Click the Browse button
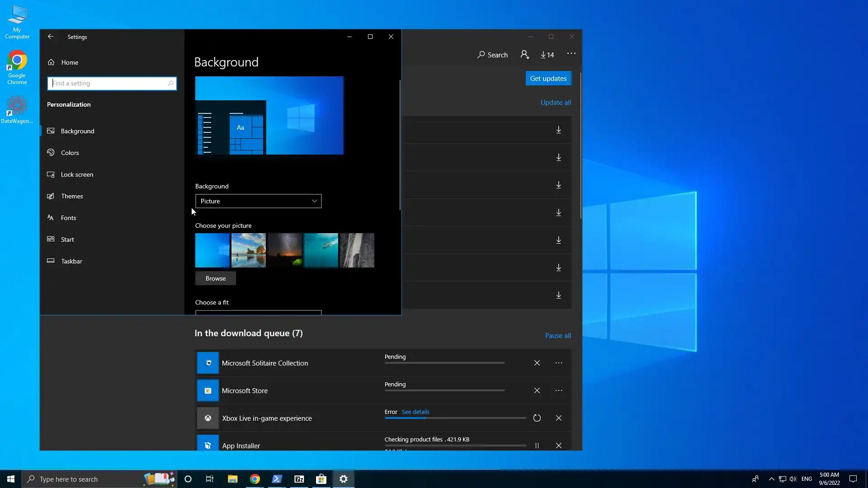Image resolution: width=868 pixels, height=488 pixels. [215, 278]
